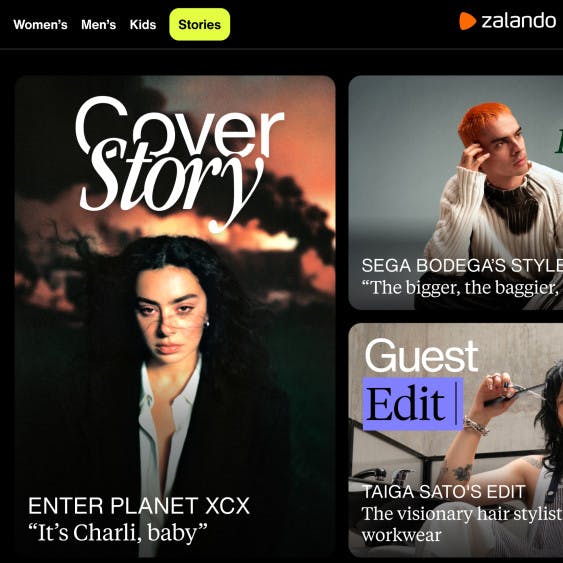Viewport: 563px width, 563px height.
Task: Go to the Kids category
Action: (x=143, y=25)
